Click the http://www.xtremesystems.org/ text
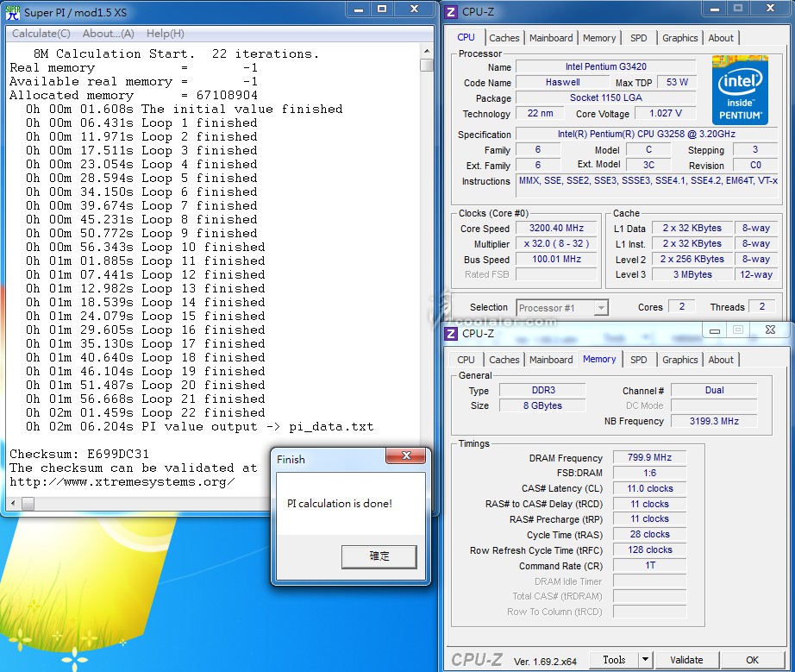795x672 pixels. [122, 482]
